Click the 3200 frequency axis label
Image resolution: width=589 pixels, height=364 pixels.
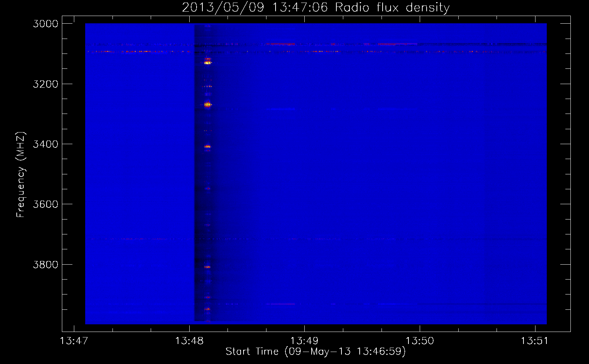point(46,84)
